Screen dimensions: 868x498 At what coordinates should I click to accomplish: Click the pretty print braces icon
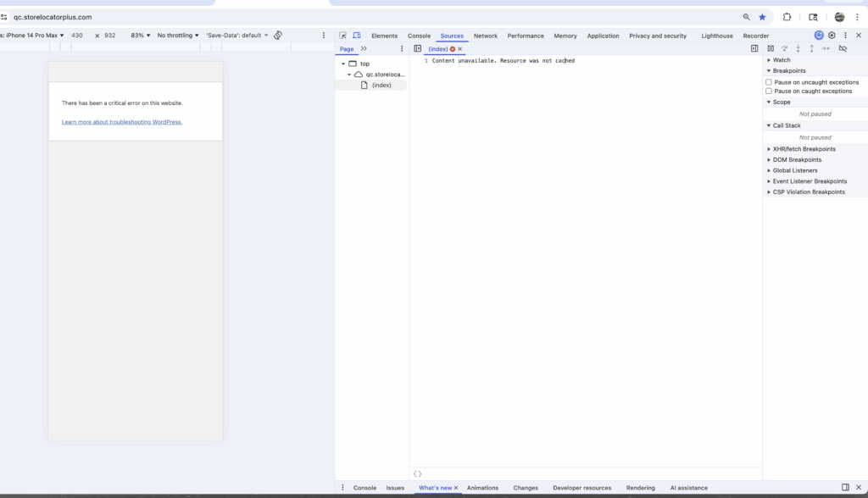(x=417, y=474)
